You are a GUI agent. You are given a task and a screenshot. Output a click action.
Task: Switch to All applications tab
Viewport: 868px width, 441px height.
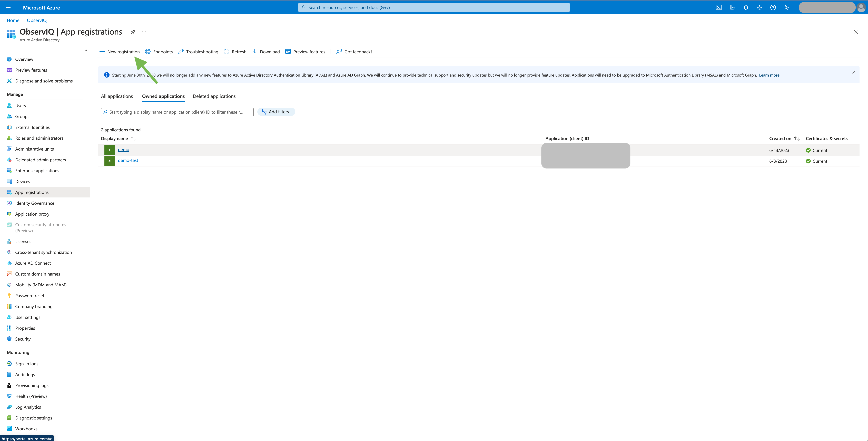click(117, 96)
